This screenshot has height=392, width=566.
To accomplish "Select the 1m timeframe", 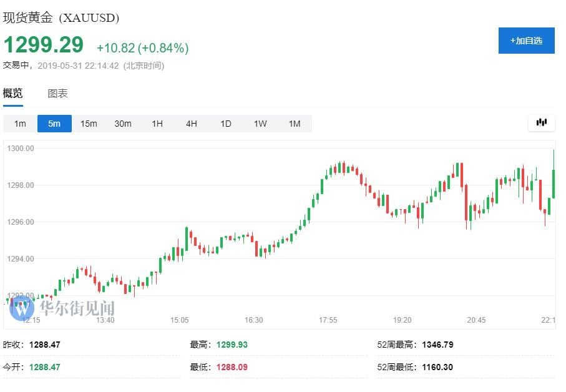I will pyautogui.click(x=20, y=124).
